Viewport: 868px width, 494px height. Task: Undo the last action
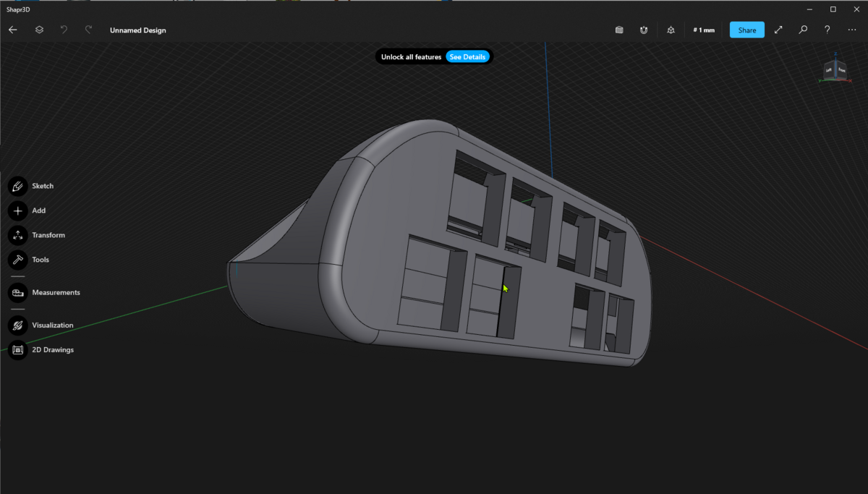coord(64,30)
